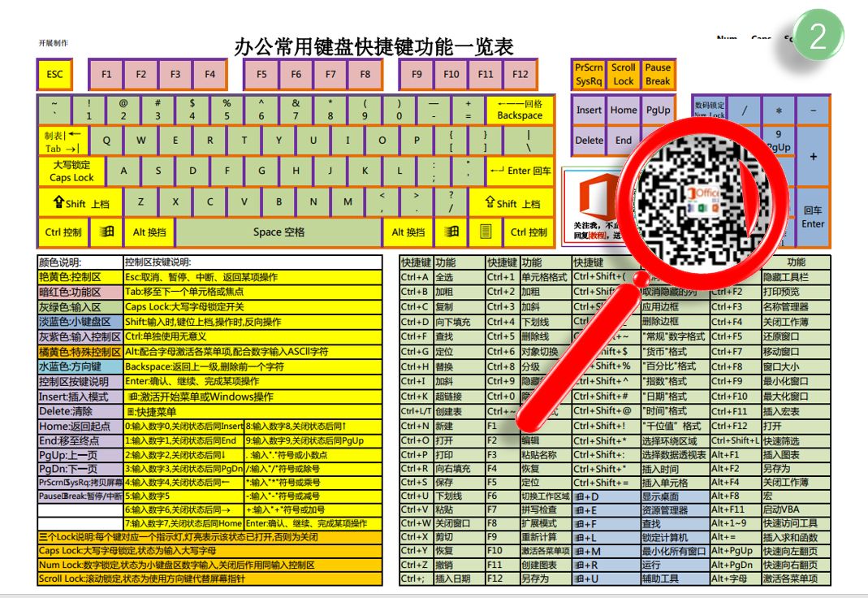Click the Windows logo key beside right Alt
This screenshot has height=598, width=868.
(x=452, y=232)
